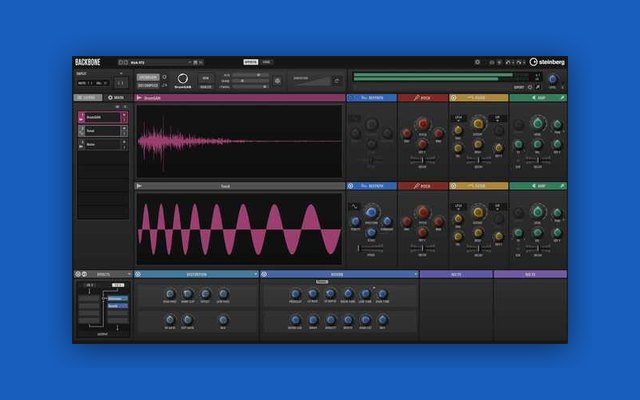640x400 pixels.
Task: Toggle the Distortion effect power
Action: (138, 274)
